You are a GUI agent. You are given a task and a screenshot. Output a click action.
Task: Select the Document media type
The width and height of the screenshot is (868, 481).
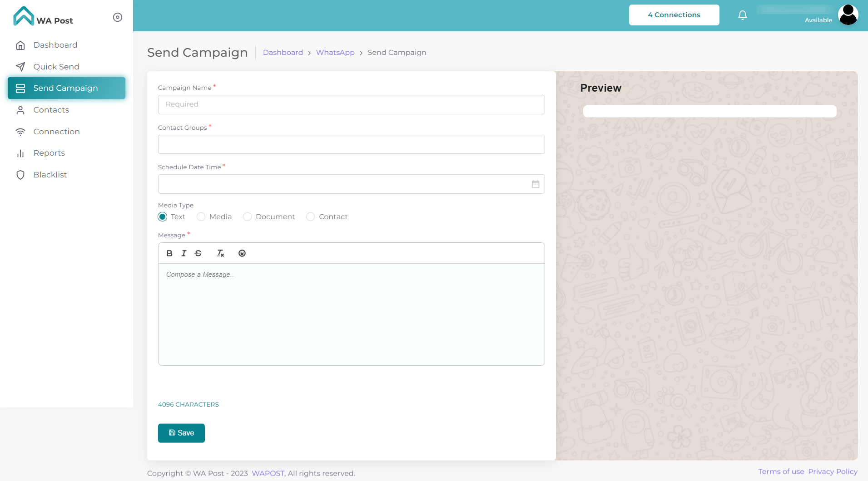(x=248, y=217)
